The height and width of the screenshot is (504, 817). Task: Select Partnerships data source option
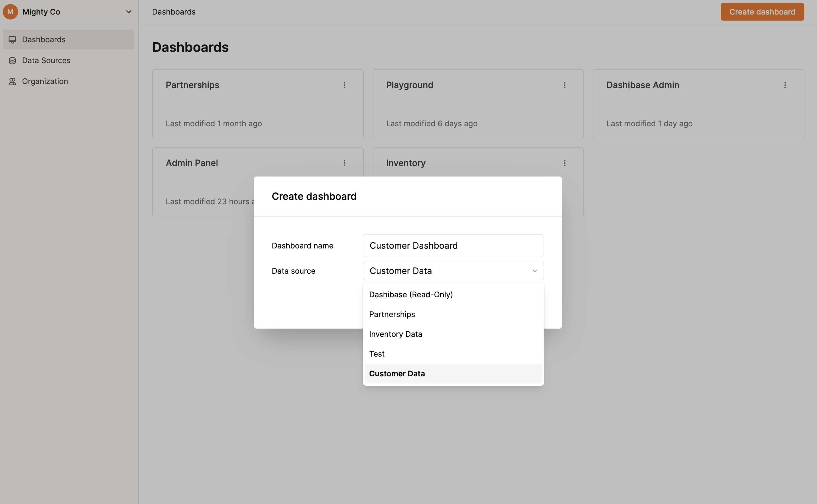tap(392, 314)
